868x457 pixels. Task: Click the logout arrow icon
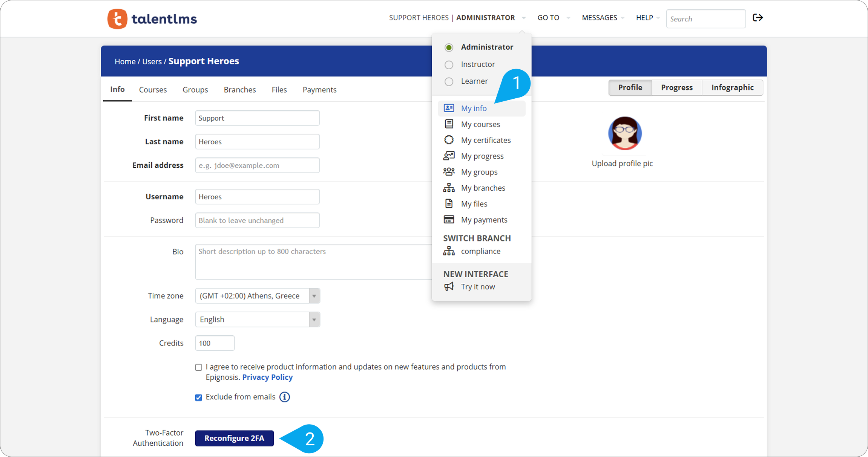click(x=758, y=18)
